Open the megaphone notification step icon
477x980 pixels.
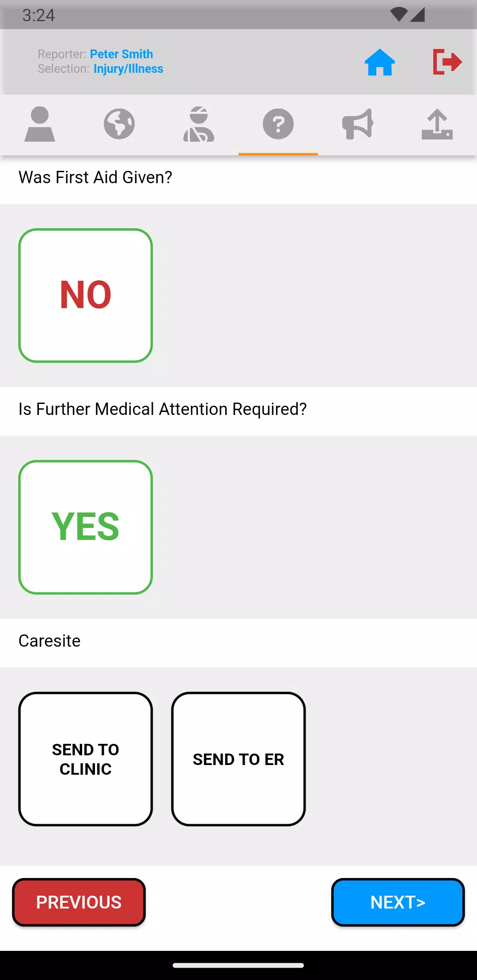click(x=358, y=124)
